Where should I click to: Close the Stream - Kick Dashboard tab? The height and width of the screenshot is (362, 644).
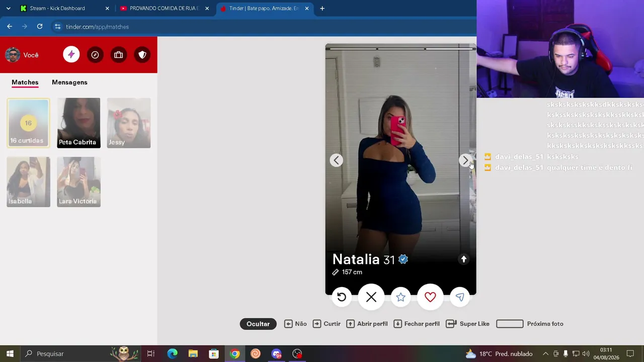[107, 9]
